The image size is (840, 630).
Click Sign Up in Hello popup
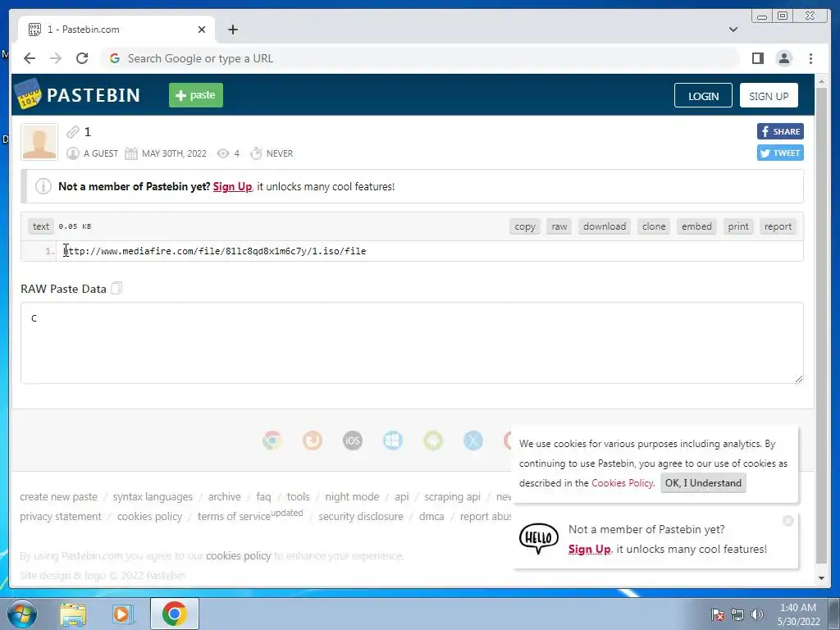589,549
